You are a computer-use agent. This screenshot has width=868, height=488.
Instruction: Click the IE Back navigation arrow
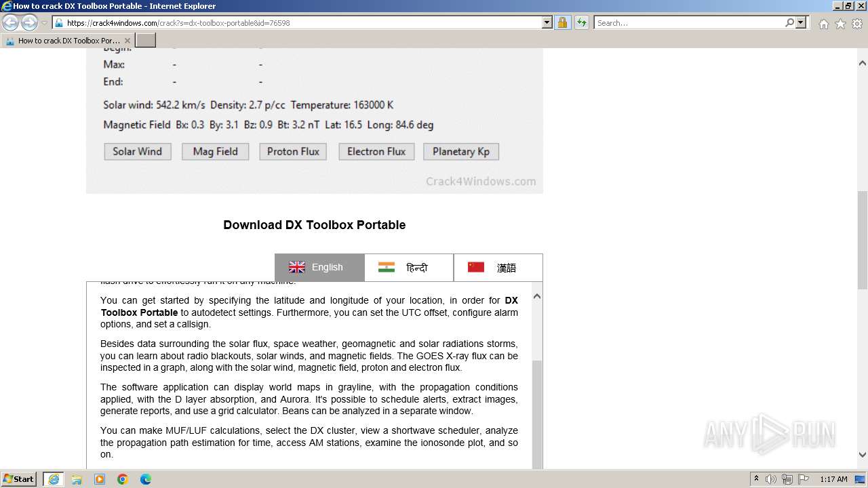pos(11,22)
